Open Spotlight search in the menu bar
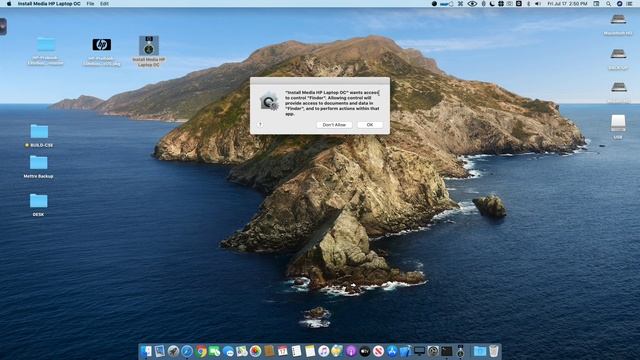 point(609,4)
